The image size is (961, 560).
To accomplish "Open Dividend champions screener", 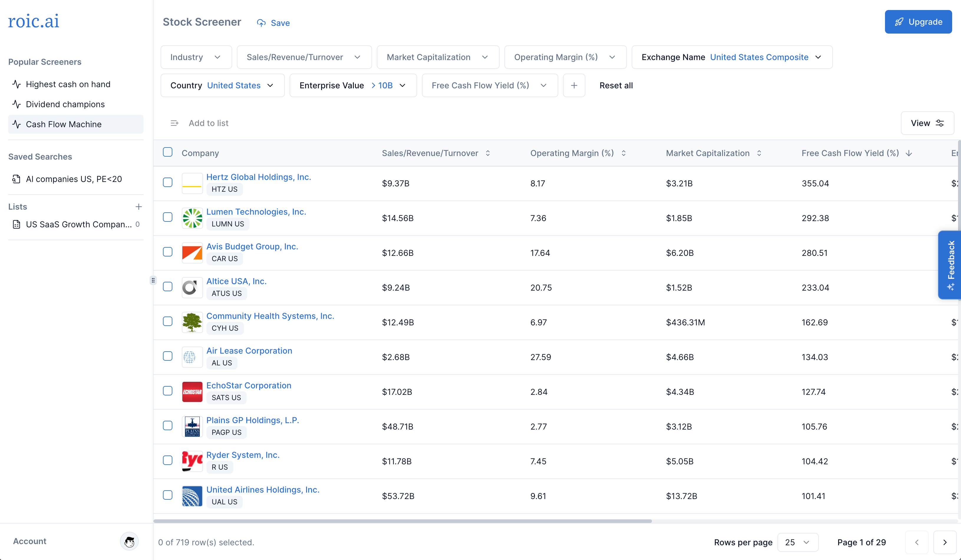I will coord(75,104).
